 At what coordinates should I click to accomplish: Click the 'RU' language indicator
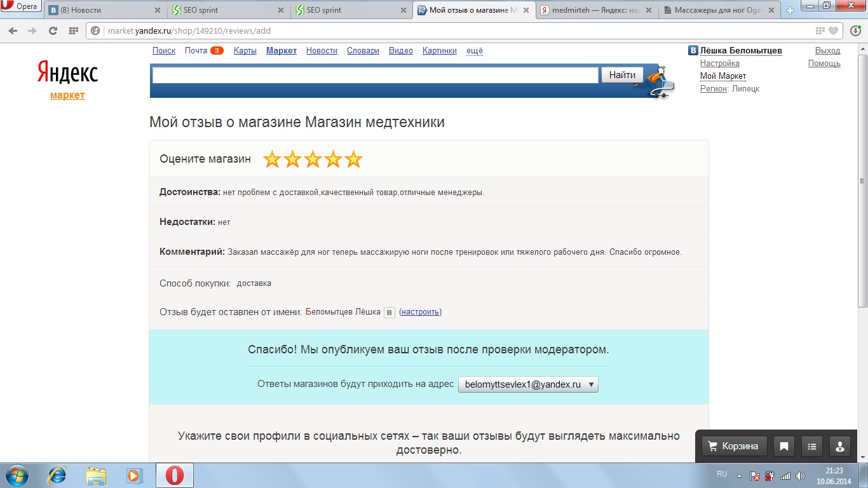722,474
